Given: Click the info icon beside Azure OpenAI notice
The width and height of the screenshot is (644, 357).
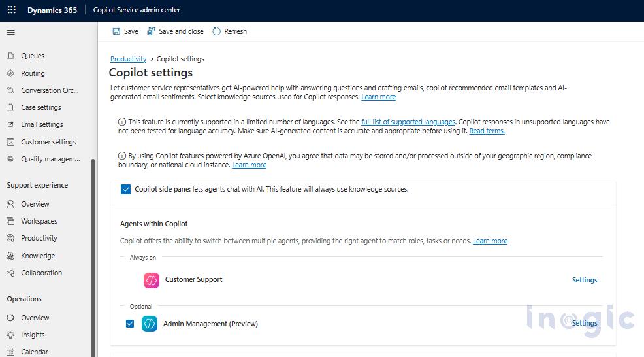Looking at the screenshot, I should coord(122,156).
